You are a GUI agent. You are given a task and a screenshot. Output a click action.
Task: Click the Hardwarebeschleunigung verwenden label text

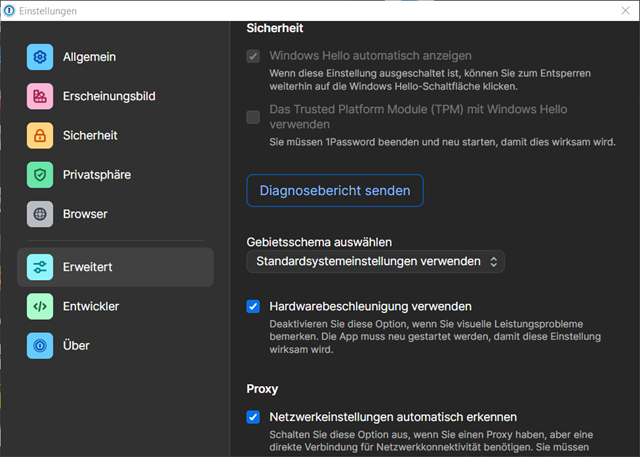(x=370, y=306)
